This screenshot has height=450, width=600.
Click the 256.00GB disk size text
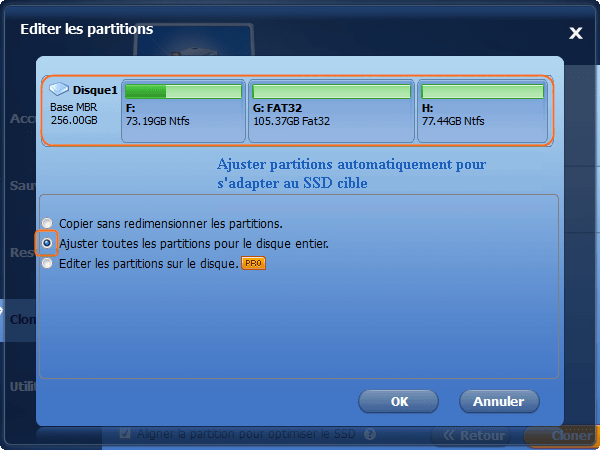coord(74,121)
